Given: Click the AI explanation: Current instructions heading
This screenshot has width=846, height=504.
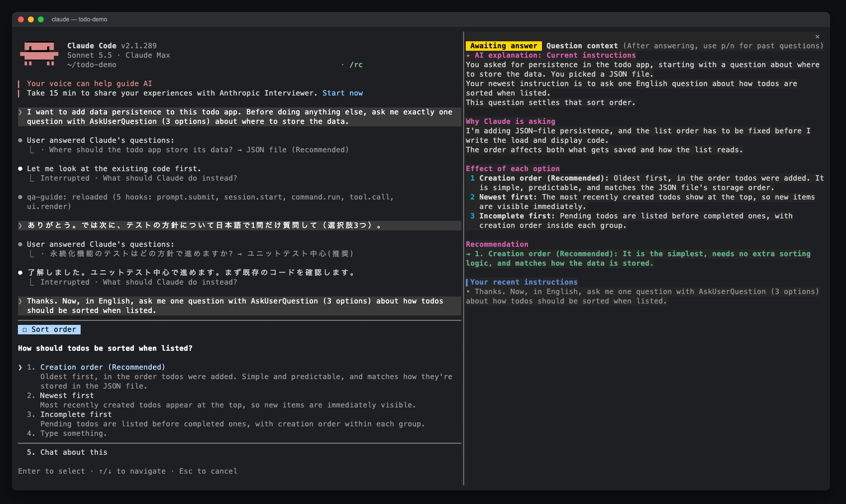Looking at the screenshot, I should point(551,55).
